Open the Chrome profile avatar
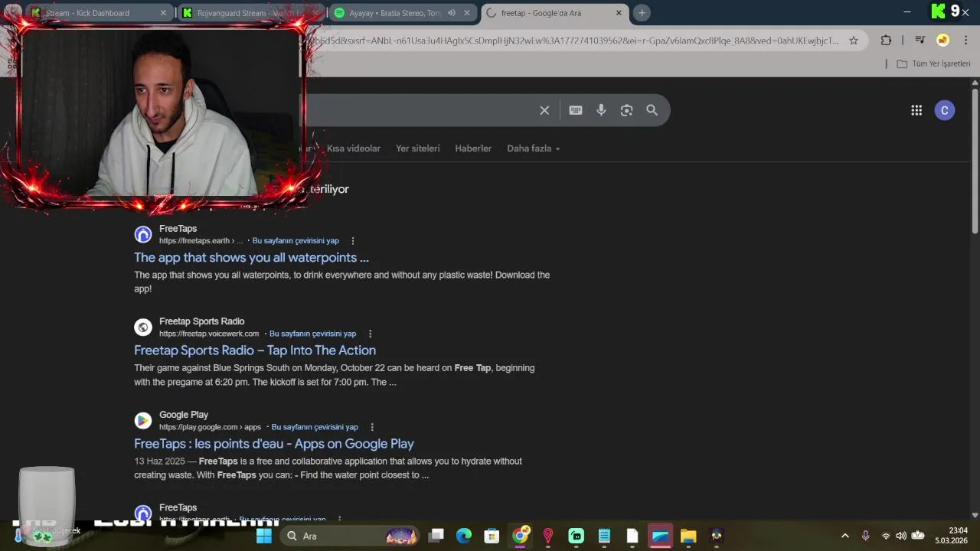Screen dimensions: 980x551 [943, 41]
